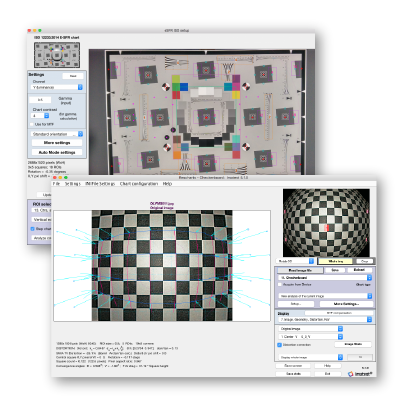The image size is (400, 400).
Task: Click the Read image file button
Action: (300, 270)
